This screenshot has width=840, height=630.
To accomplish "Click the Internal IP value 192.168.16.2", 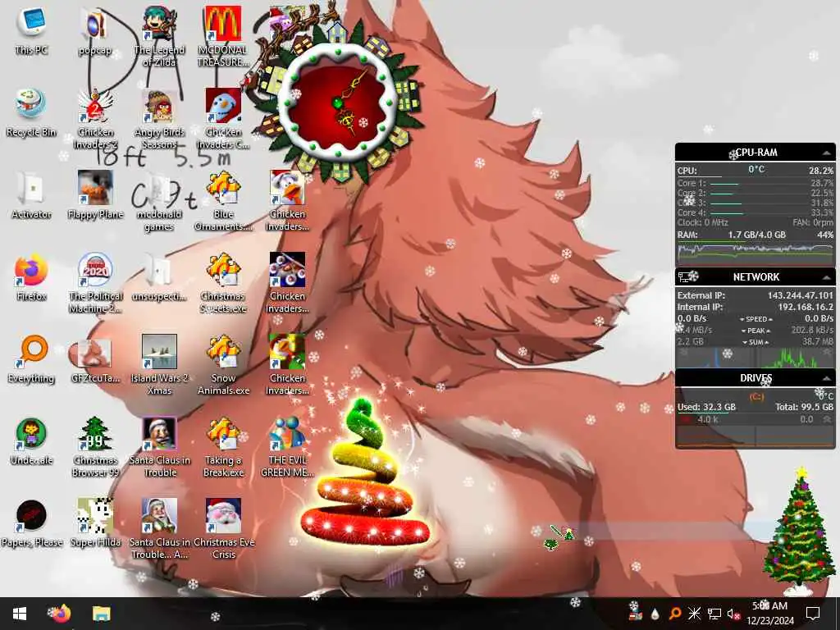I will (806, 307).
